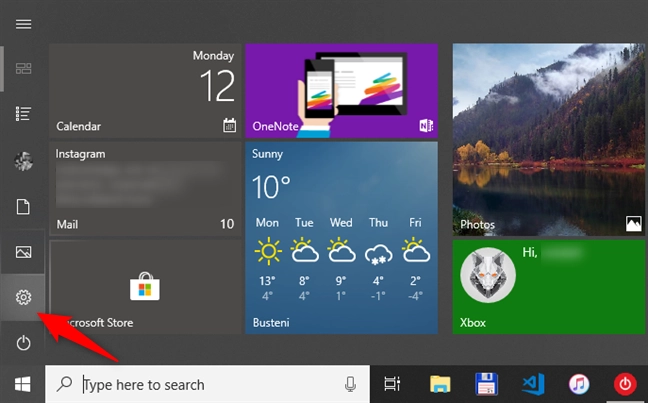Open the user account avatar in sidebar
Image resolution: width=648 pixels, height=403 pixels.
click(24, 161)
